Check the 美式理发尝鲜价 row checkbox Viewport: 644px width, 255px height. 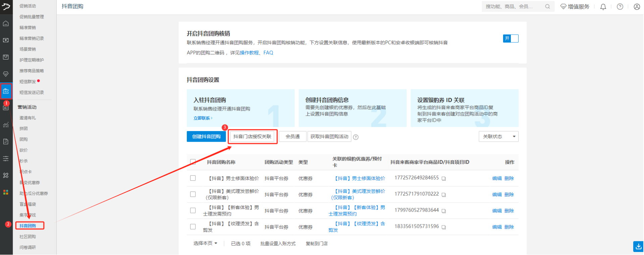tap(193, 194)
